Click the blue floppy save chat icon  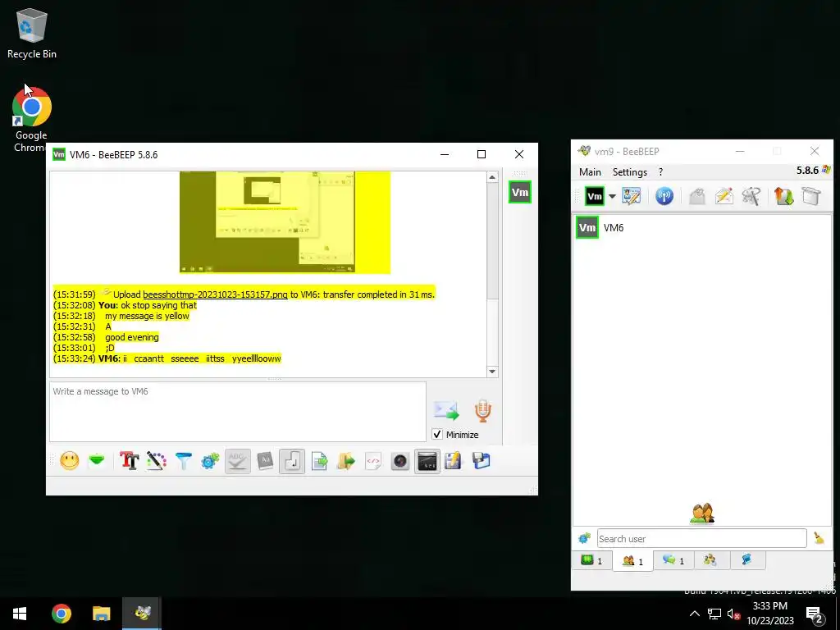point(481,461)
